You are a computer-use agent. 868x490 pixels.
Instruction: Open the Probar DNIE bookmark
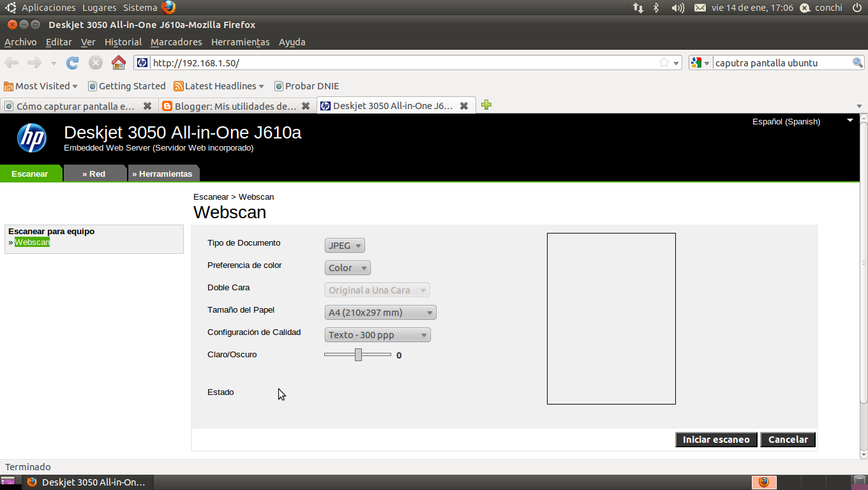coord(306,86)
